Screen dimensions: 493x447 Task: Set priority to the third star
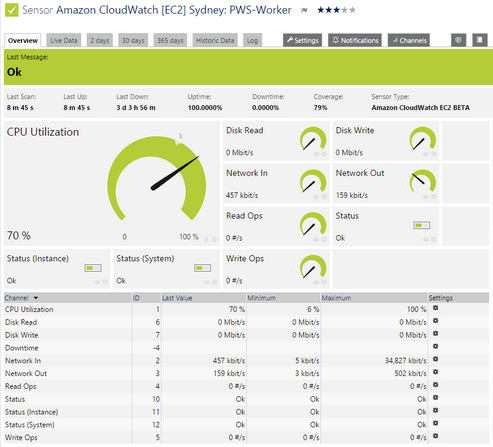[x=336, y=10]
